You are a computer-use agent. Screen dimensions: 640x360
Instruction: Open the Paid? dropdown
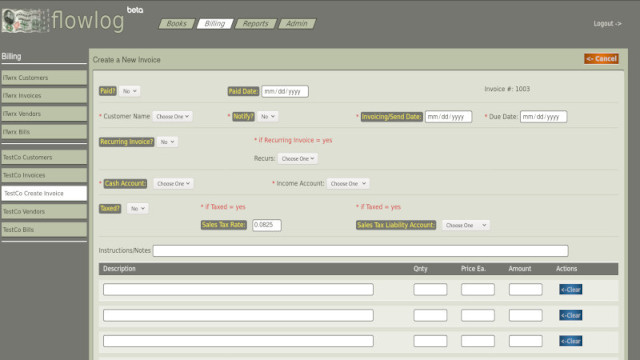tap(130, 91)
